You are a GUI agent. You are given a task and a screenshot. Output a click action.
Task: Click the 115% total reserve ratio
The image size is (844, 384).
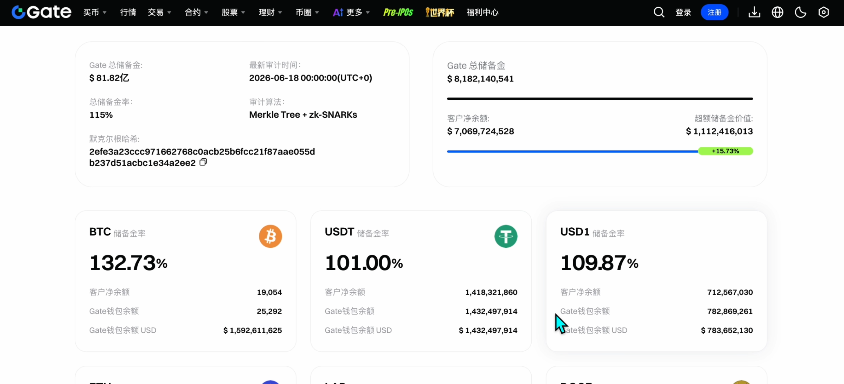(x=101, y=115)
